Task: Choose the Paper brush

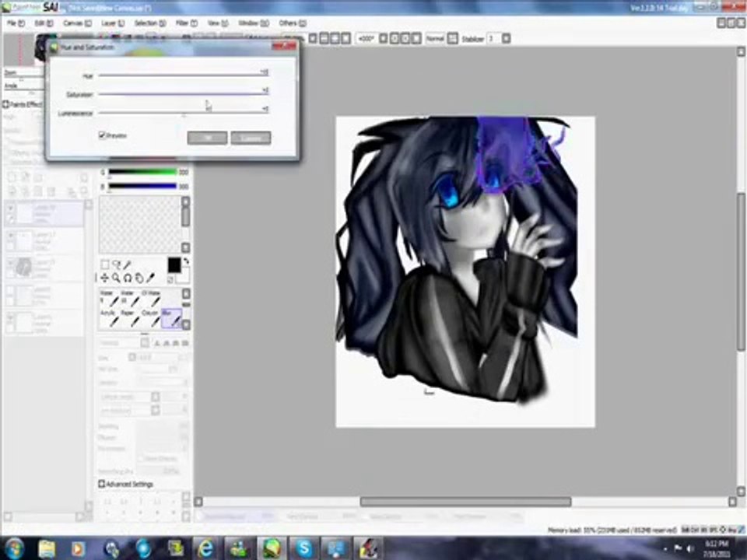Action: click(130, 319)
